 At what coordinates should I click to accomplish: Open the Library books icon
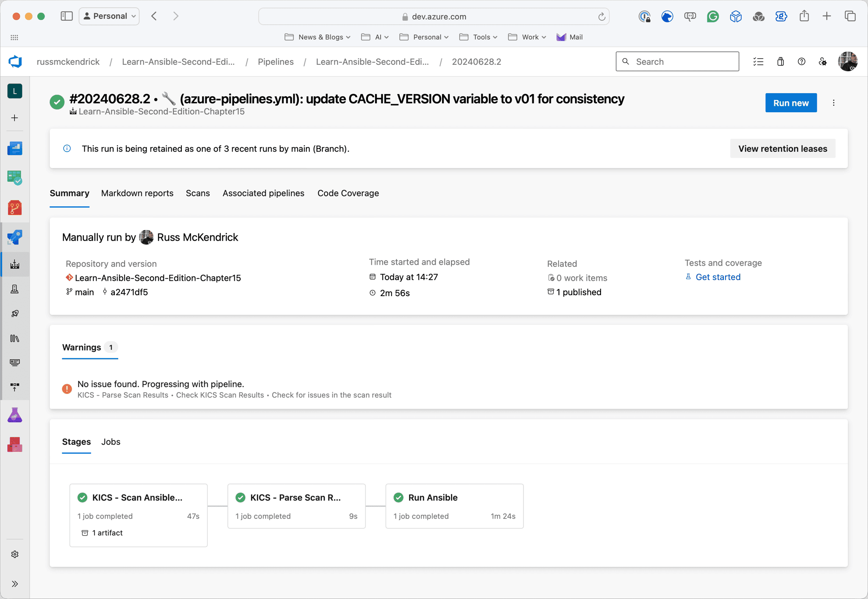coord(15,338)
